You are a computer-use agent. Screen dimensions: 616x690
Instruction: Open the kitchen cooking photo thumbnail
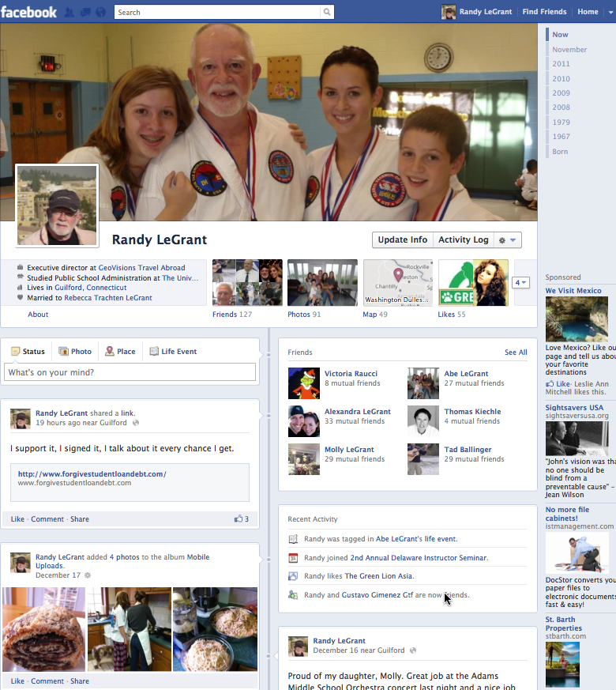click(x=130, y=629)
